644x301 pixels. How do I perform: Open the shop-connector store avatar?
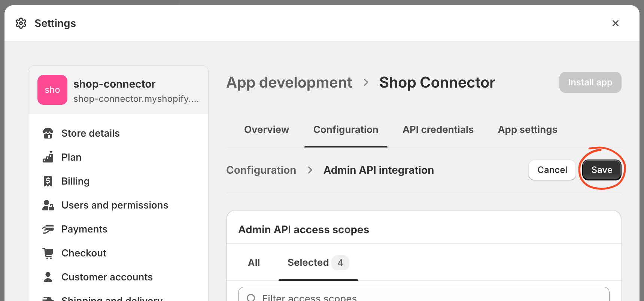tap(52, 90)
